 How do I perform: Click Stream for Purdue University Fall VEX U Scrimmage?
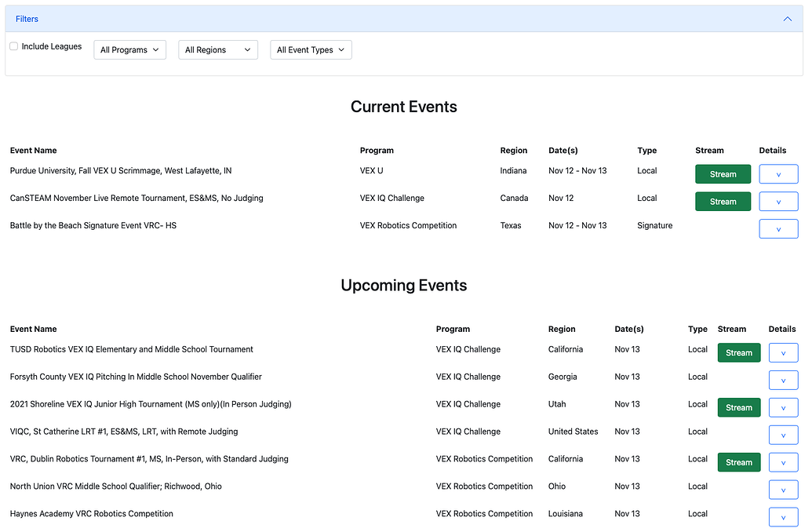point(723,173)
